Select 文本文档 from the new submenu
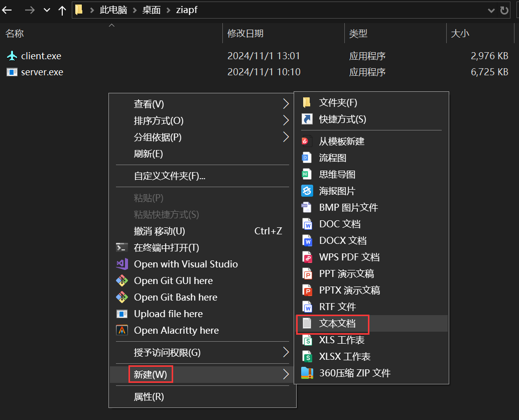Image resolution: width=519 pixels, height=420 pixels. (x=337, y=324)
